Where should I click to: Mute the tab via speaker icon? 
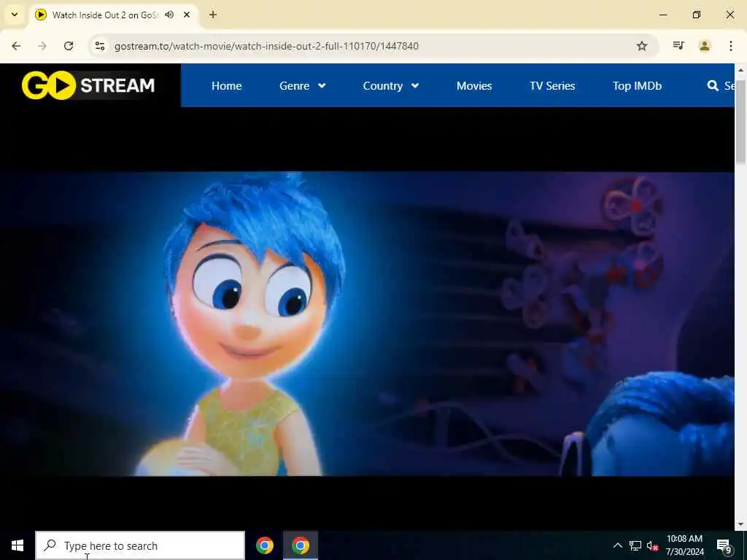pyautogui.click(x=169, y=15)
